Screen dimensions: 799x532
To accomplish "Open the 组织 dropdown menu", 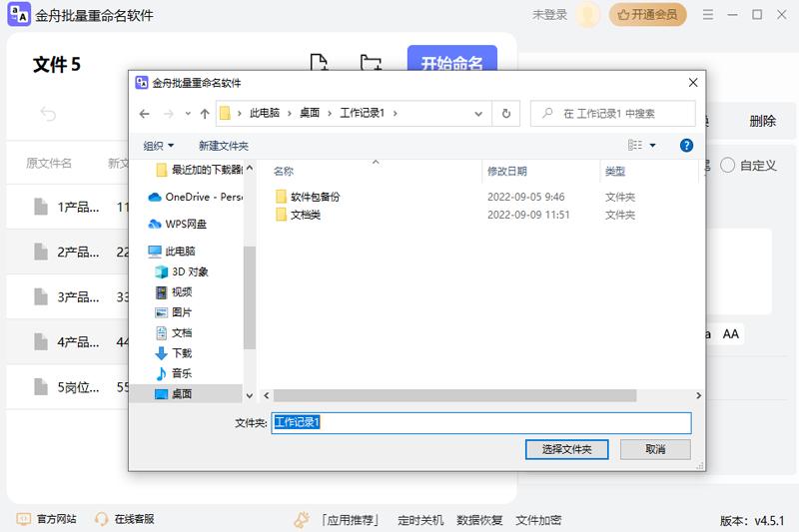I will point(158,146).
